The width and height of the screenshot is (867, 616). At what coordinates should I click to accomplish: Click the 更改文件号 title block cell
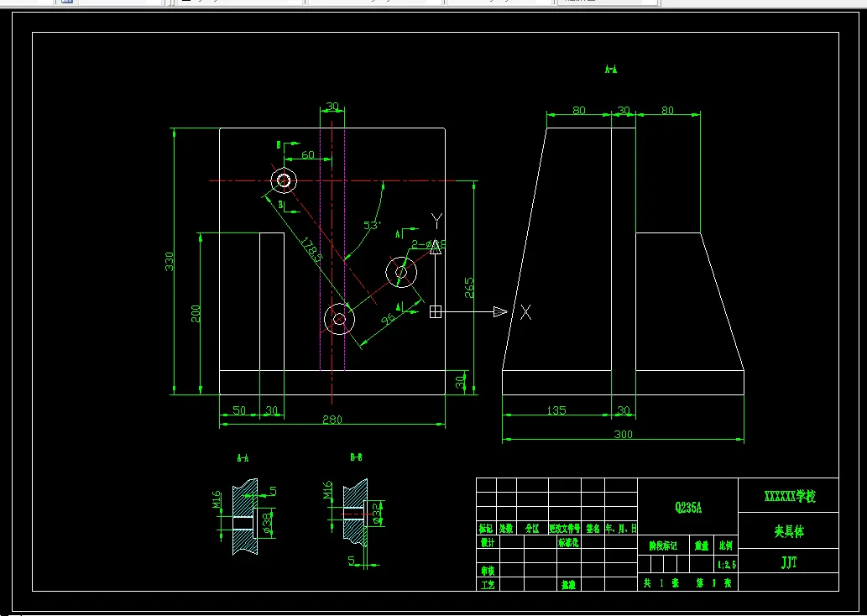tap(565, 529)
